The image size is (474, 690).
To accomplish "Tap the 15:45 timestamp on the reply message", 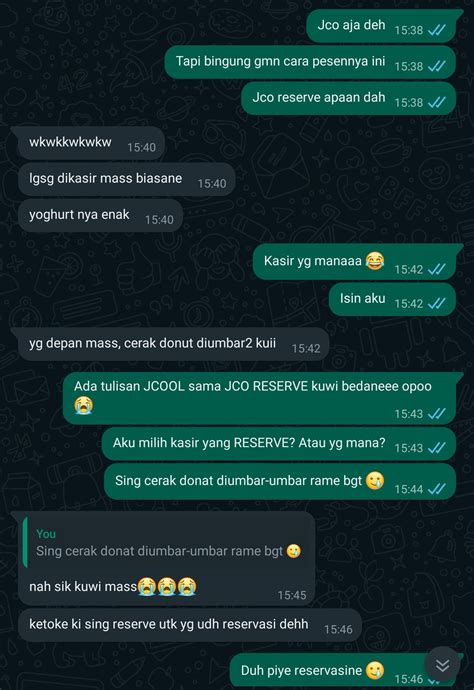I will 292,595.
